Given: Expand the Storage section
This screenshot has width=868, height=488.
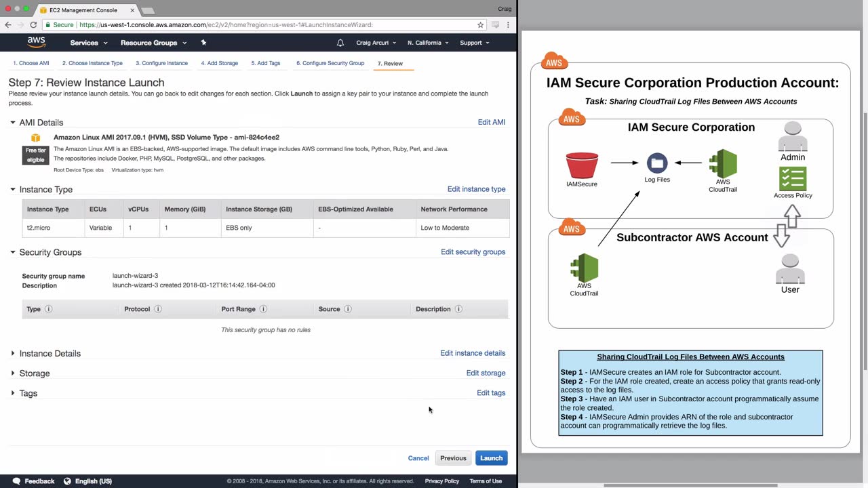Looking at the screenshot, I should [13, 373].
